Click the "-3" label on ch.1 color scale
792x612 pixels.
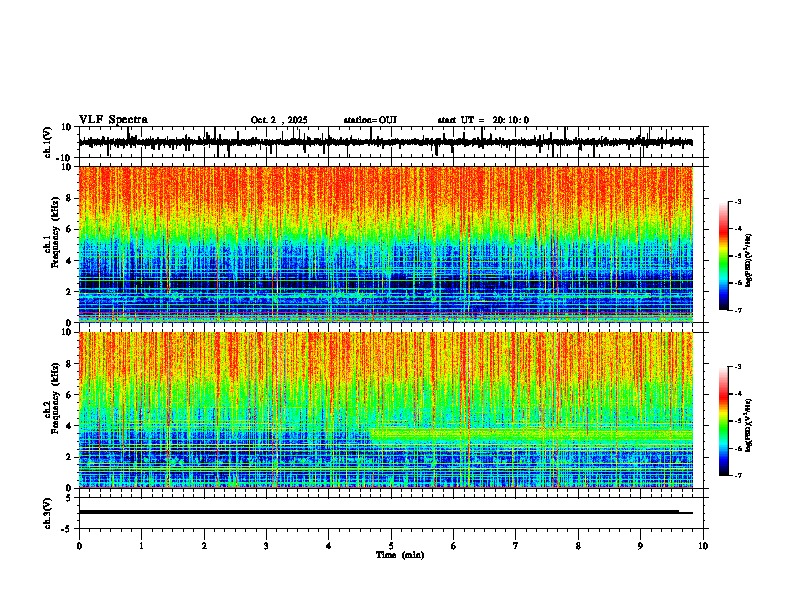click(x=737, y=201)
